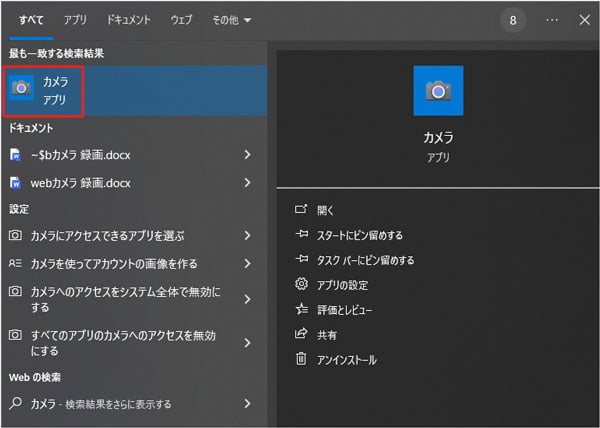The height and width of the screenshot is (428, 600).
Task: Choose タスク バーにピン留めする
Action: click(x=365, y=260)
